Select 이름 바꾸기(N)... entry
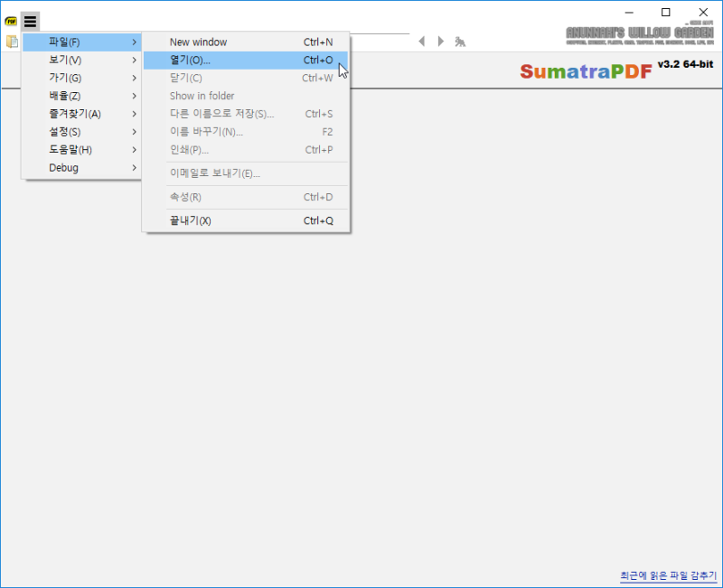Image resolution: width=723 pixels, height=588 pixels. pyautogui.click(x=246, y=132)
